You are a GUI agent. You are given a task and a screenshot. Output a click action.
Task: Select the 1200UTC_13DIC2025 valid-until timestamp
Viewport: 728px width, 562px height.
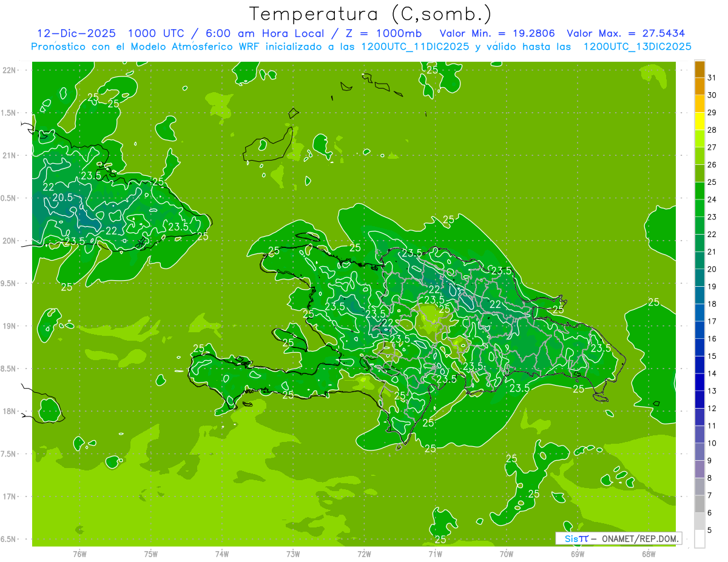(x=637, y=47)
